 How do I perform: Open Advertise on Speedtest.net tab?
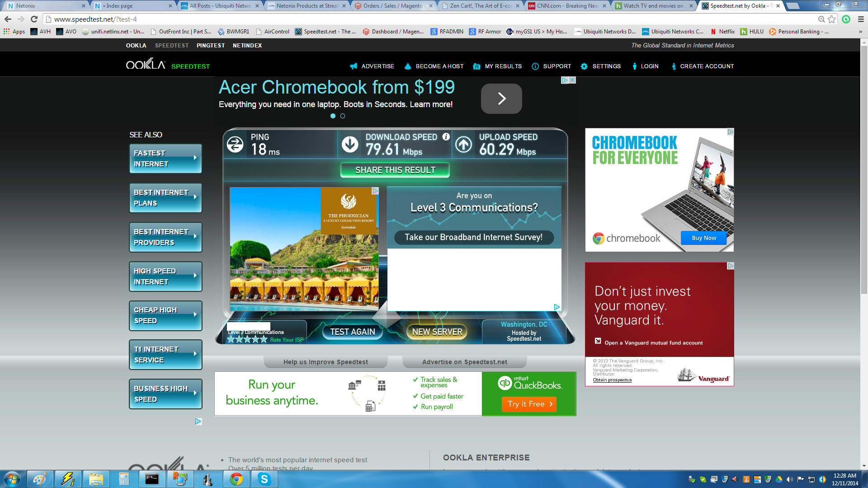click(464, 362)
